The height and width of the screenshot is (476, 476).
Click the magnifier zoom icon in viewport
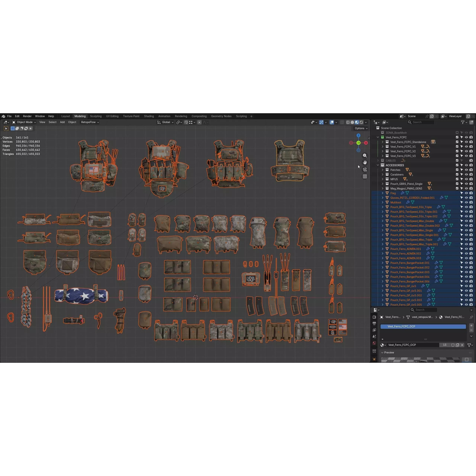coord(365,155)
